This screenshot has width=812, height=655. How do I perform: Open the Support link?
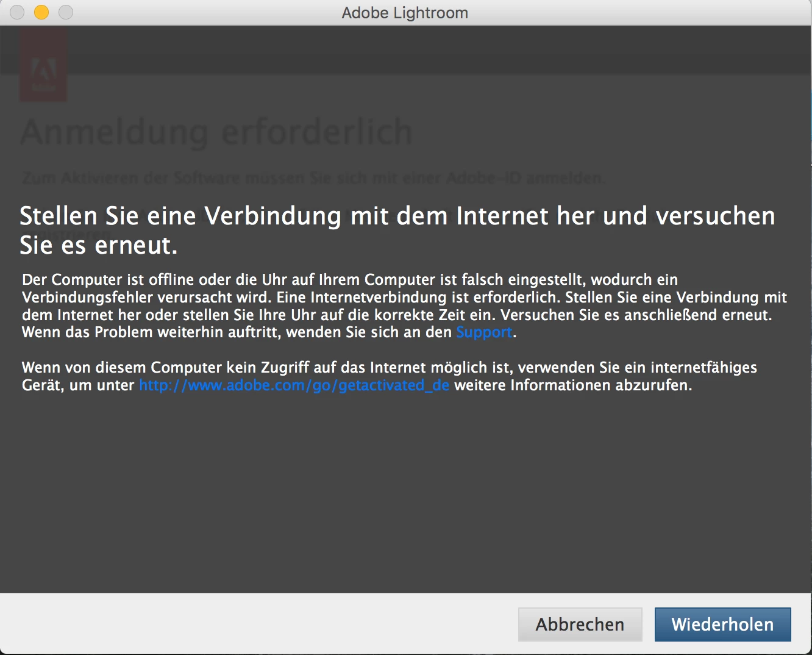(x=484, y=332)
